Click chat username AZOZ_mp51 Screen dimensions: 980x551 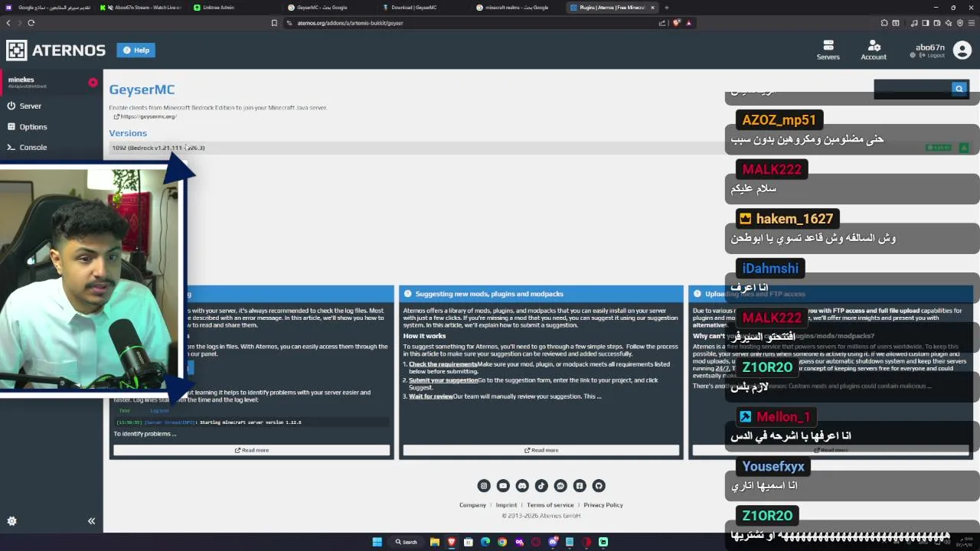pyautogui.click(x=779, y=120)
